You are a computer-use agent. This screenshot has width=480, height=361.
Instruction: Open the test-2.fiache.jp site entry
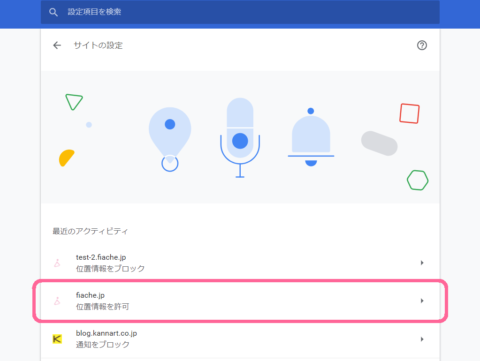[x=240, y=263]
